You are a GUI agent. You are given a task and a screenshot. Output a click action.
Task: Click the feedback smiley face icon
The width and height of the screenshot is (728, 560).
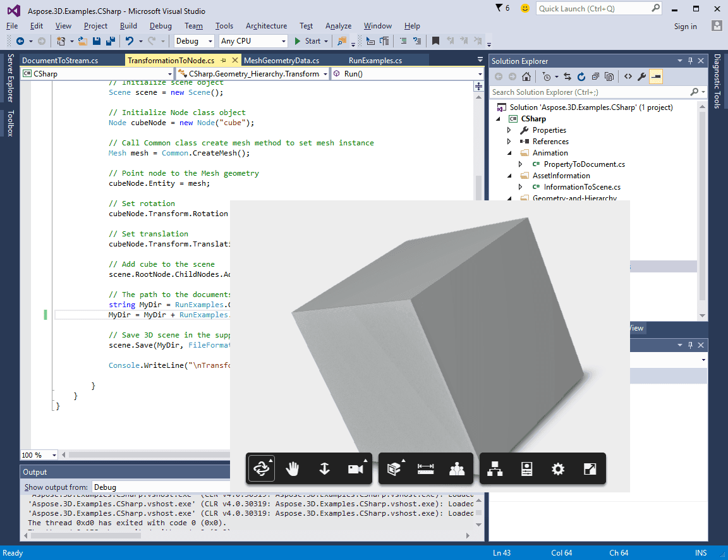point(525,8)
